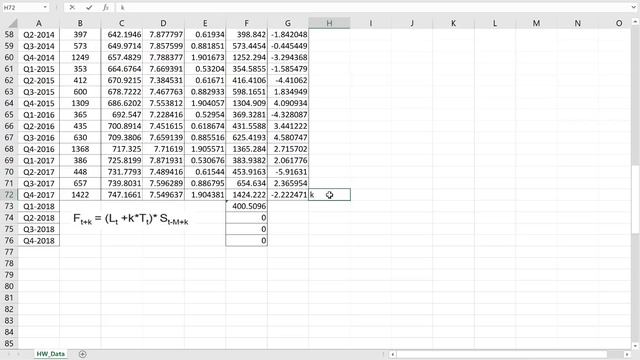Open the Name Box dropdown arrow
640x360 pixels.
pyautogui.click(x=44, y=7)
